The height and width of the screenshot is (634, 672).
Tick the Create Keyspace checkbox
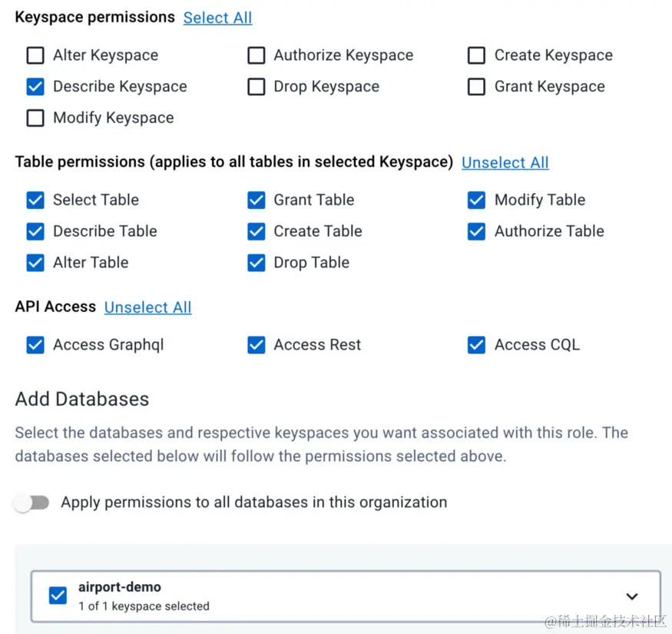coord(477,55)
